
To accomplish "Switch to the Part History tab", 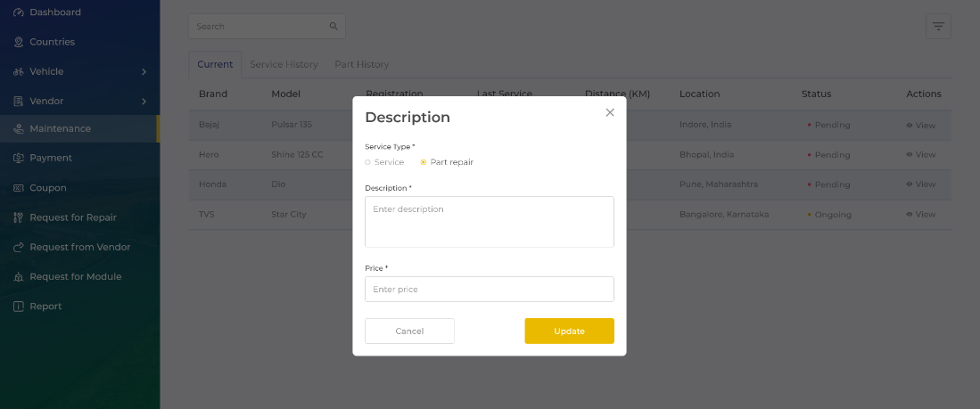I will pyautogui.click(x=361, y=64).
